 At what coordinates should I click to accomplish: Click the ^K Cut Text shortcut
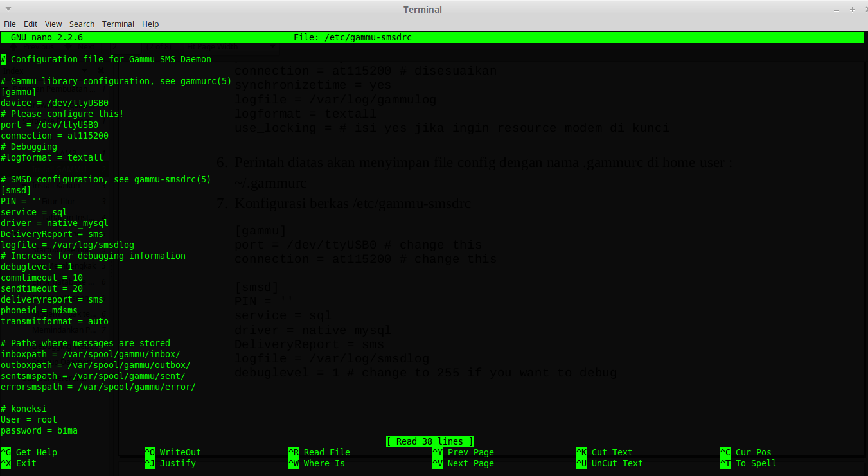605,452
